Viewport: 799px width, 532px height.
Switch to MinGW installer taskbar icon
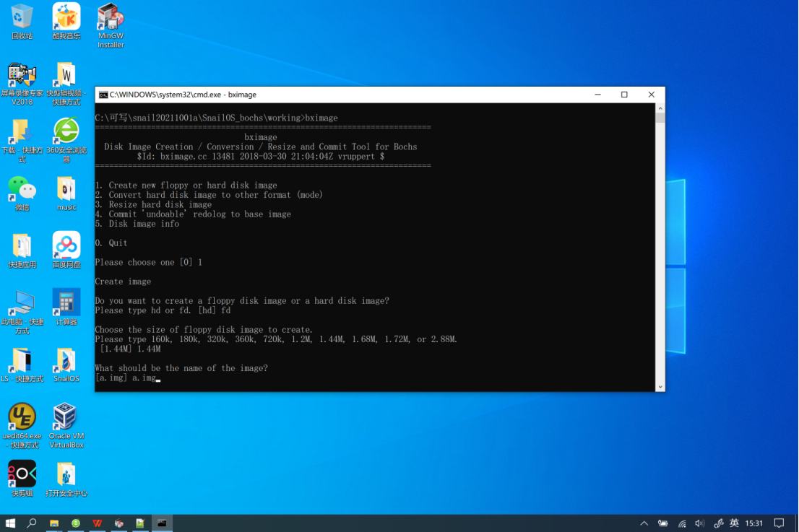pos(118,523)
